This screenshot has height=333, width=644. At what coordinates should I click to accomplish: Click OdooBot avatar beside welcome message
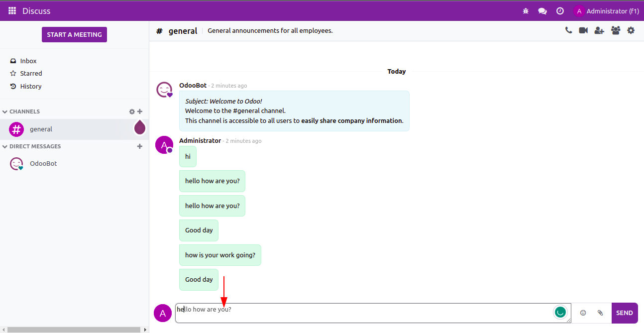(x=164, y=90)
